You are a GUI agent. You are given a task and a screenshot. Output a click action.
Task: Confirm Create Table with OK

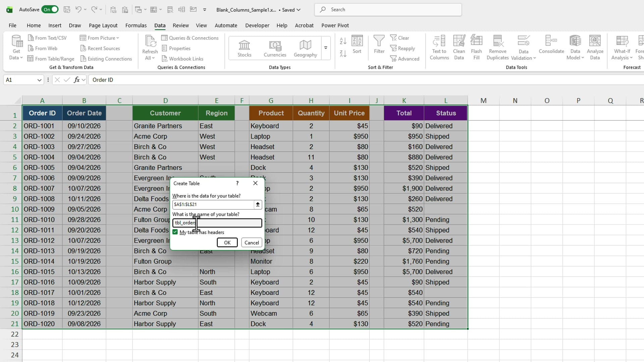tap(227, 242)
